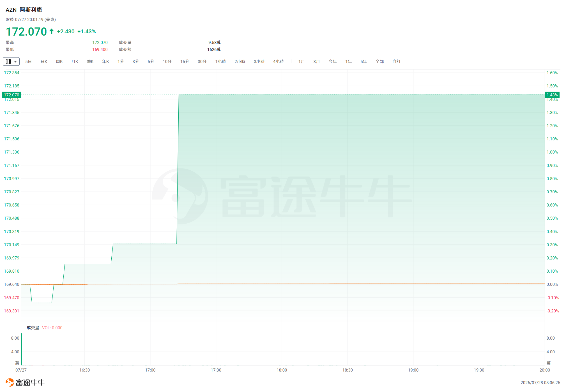Screen dimensions: 566x392
Task: Select the 30分 interval
Action: pyautogui.click(x=202, y=61)
